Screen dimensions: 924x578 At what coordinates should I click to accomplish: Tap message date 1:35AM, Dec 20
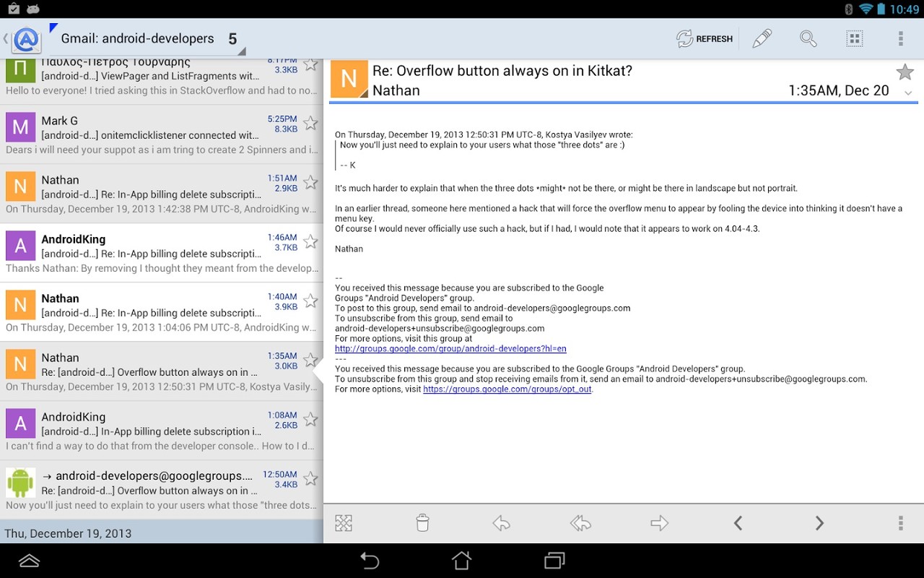[838, 90]
